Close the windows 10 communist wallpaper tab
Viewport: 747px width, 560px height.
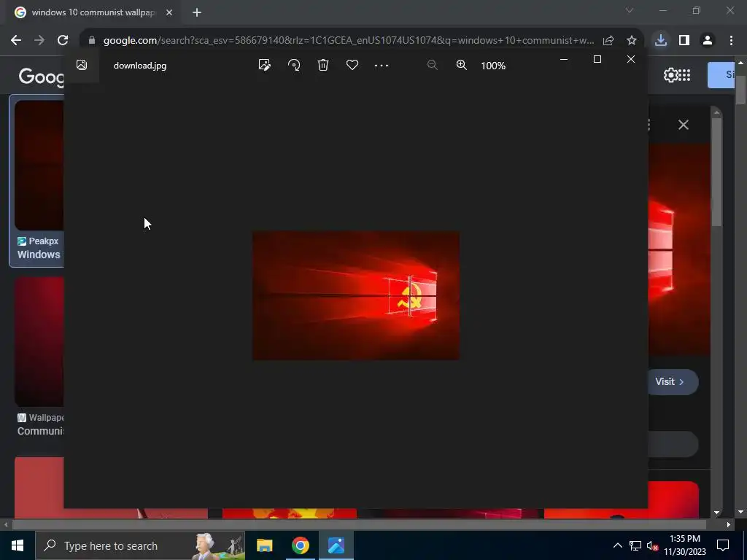pos(169,12)
